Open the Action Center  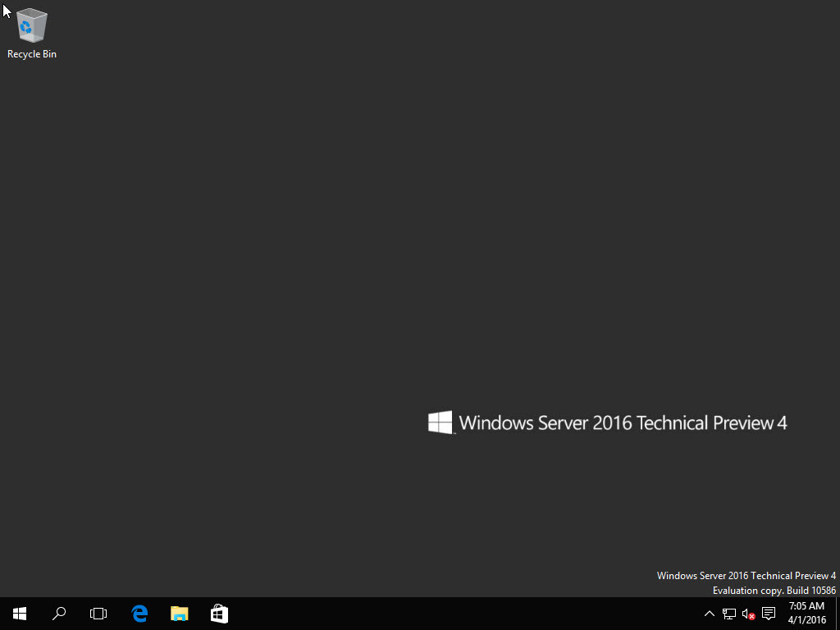coord(768,613)
